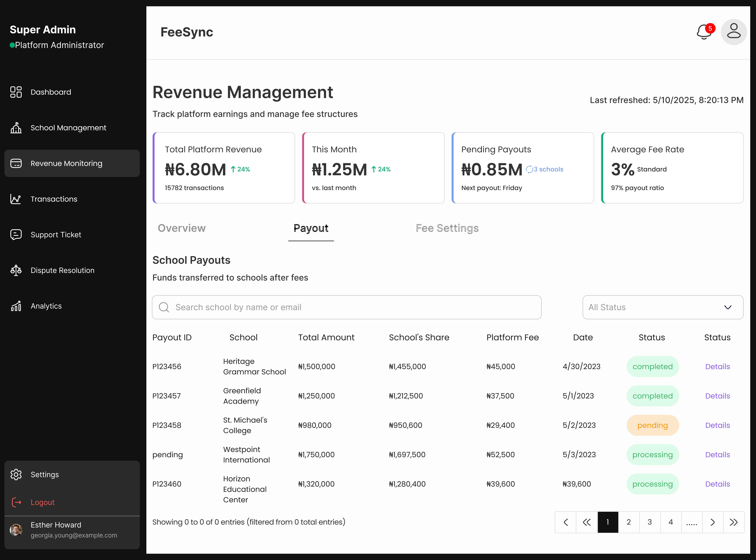Open Support Ticket in the sidebar
Viewport: 756px width, 560px height.
click(72, 235)
